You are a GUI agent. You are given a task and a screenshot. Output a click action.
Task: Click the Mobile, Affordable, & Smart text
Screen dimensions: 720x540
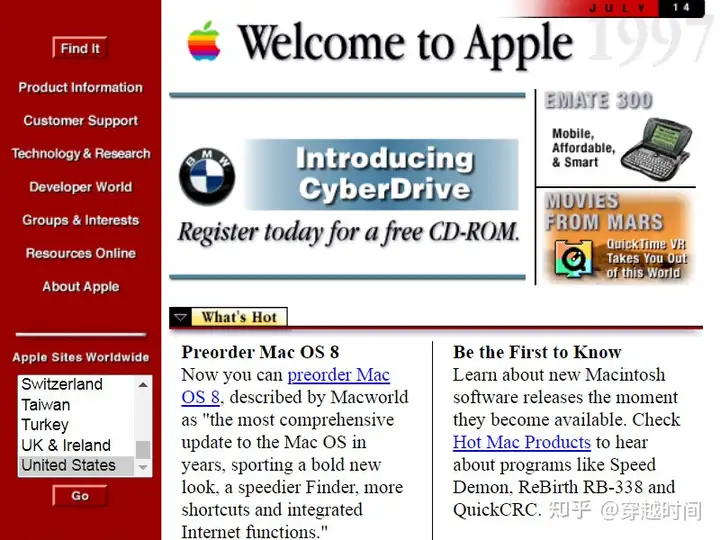tap(583, 148)
